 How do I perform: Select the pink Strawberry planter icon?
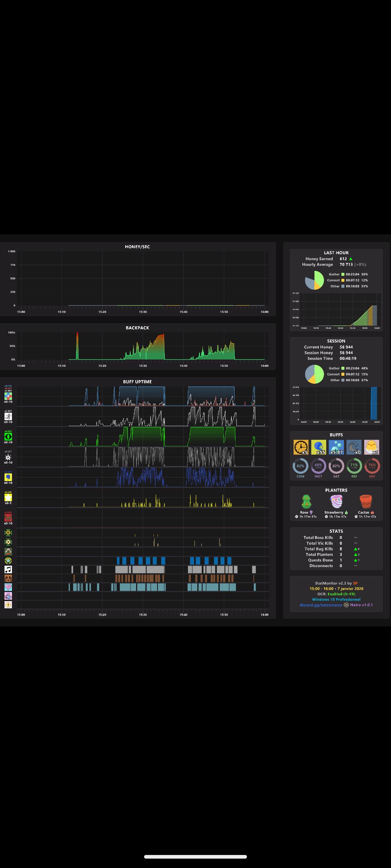click(x=336, y=502)
